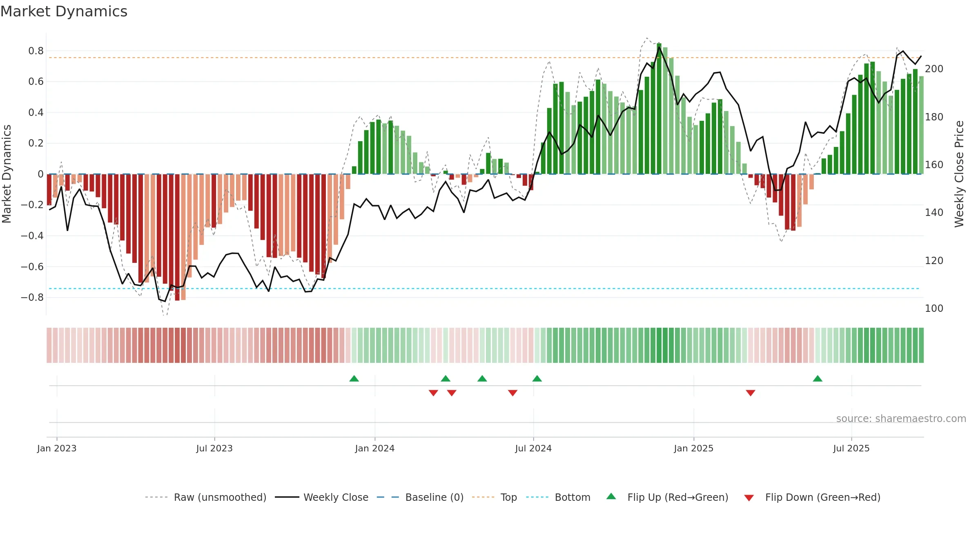
Task: Click the 'Jul 2024' x-axis label
Action: click(x=533, y=448)
